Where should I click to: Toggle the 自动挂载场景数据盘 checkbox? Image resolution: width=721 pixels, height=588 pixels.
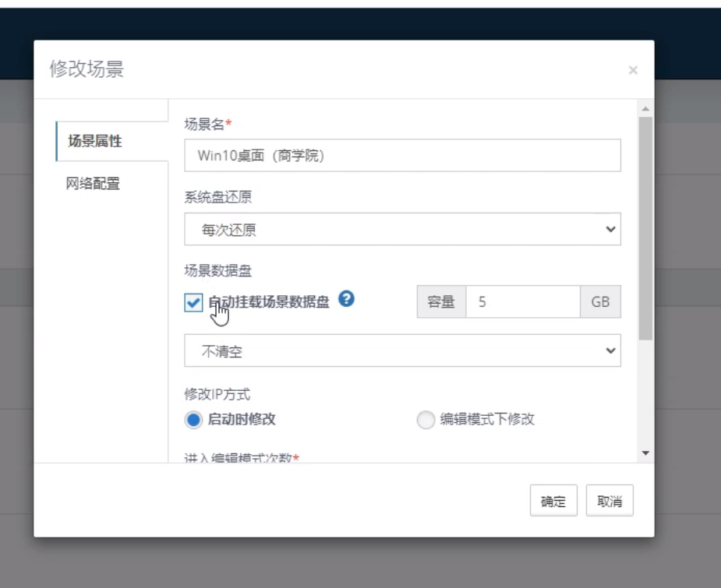coord(193,302)
